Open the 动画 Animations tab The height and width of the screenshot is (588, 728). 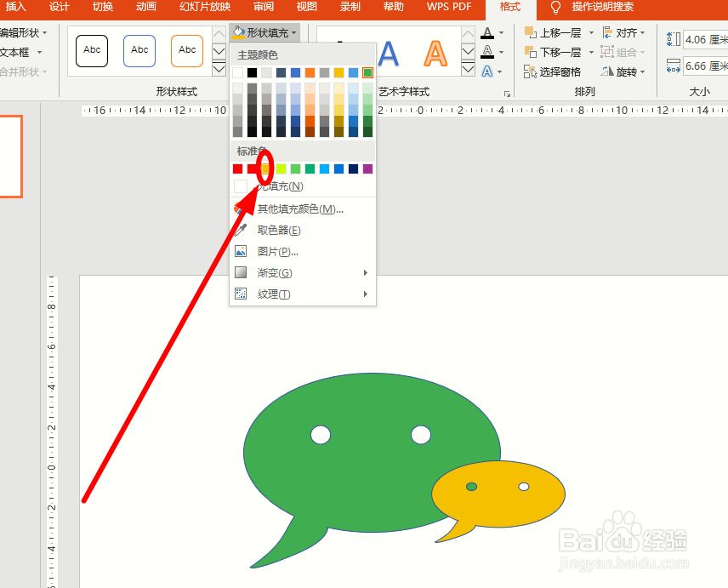pyautogui.click(x=146, y=7)
